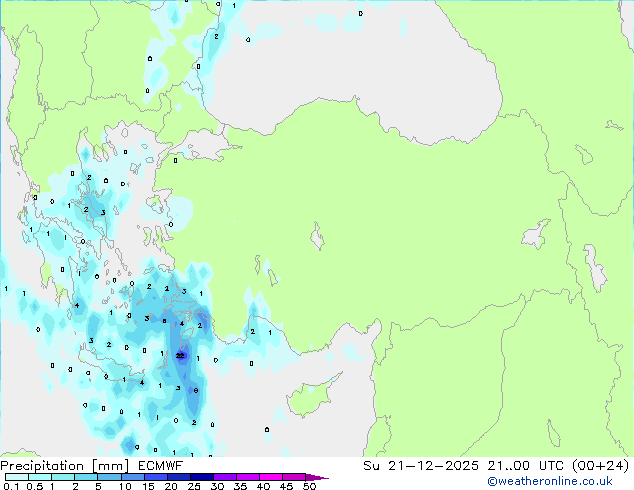Select the 35 to 40 mm legend swatch
The width and height of the screenshot is (634, 490).
tap(248, 477)
